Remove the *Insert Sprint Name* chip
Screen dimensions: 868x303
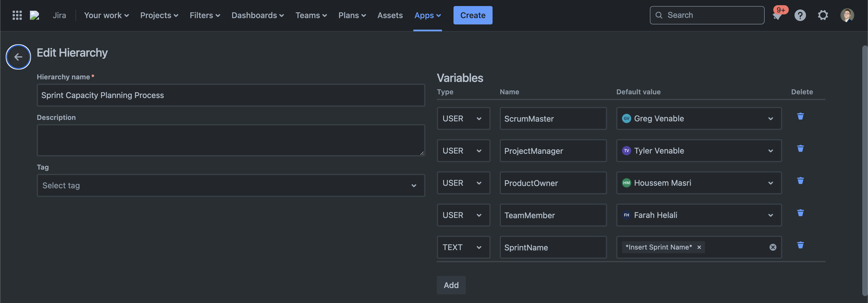(699, 247)
